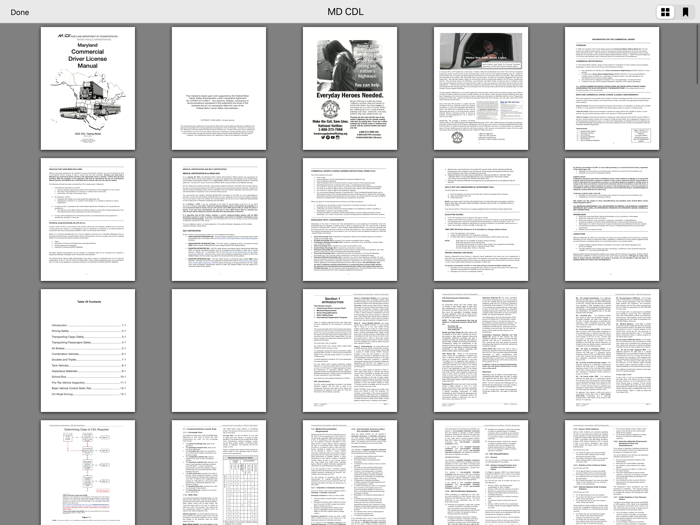
Task: Open the blank page after Table of Contents
Action: (219, 350)
